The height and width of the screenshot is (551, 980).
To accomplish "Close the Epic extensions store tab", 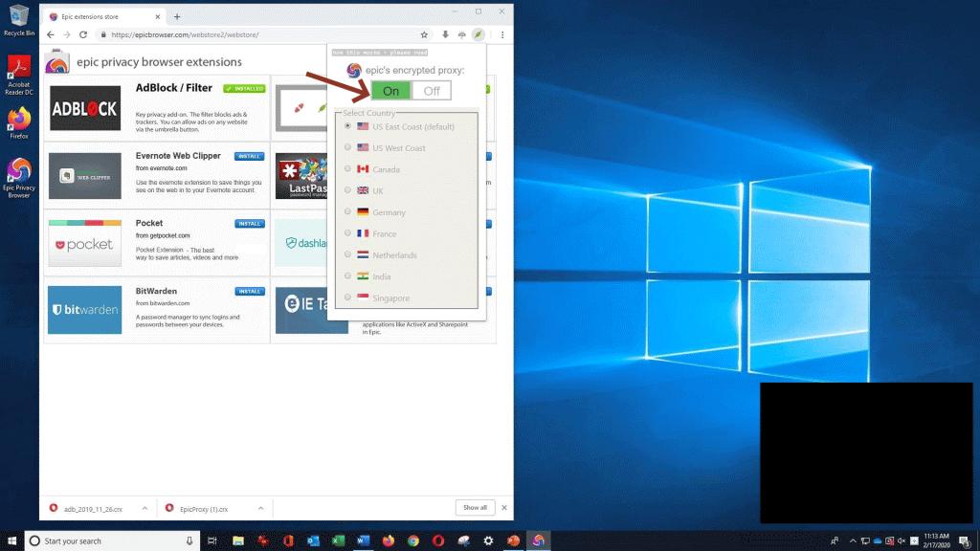I will click(x=158, y=17).
